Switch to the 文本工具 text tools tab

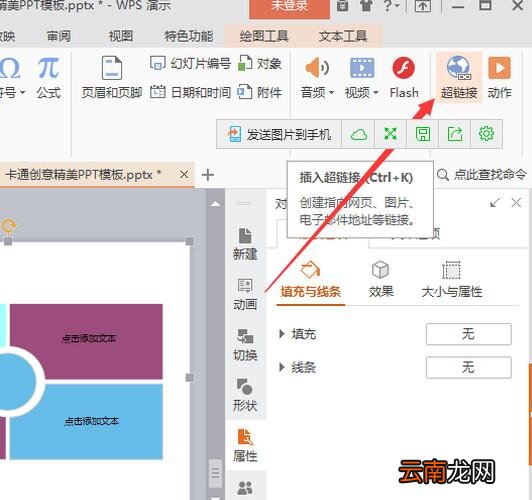coord(343,36)
